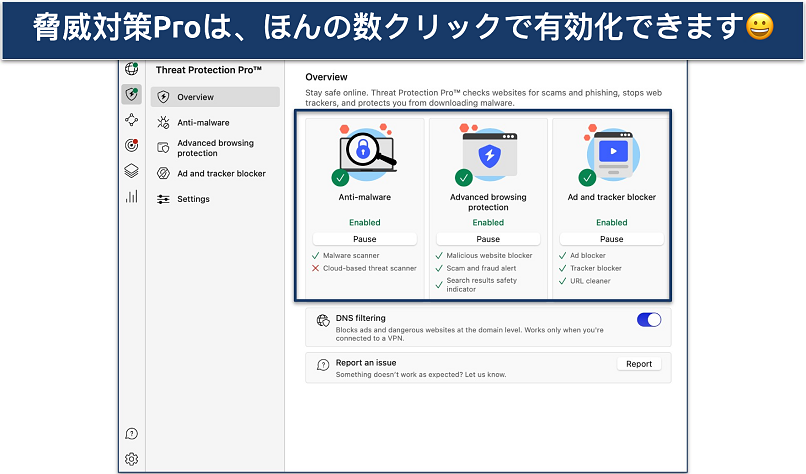Click the target icon with red dot
The image size is (806, 474).
[x=131, y=145]
